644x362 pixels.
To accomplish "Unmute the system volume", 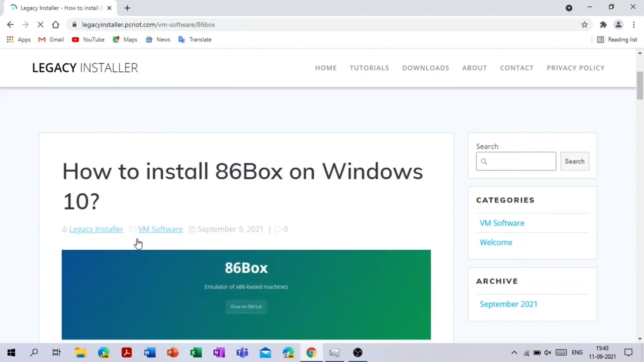I will [548, 353].
